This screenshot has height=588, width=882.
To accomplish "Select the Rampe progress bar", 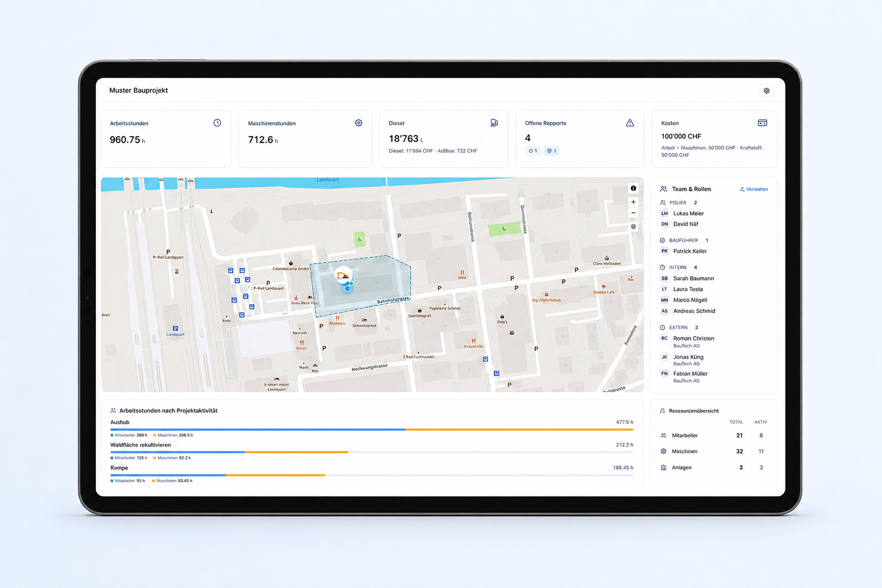I will coord(372,475).
